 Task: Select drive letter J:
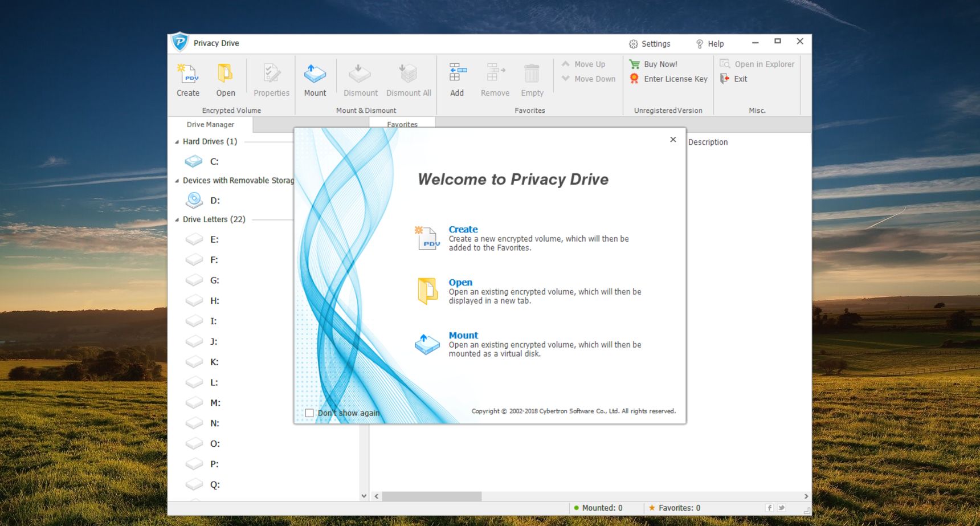pyautogui.click(x=202, y=342)
